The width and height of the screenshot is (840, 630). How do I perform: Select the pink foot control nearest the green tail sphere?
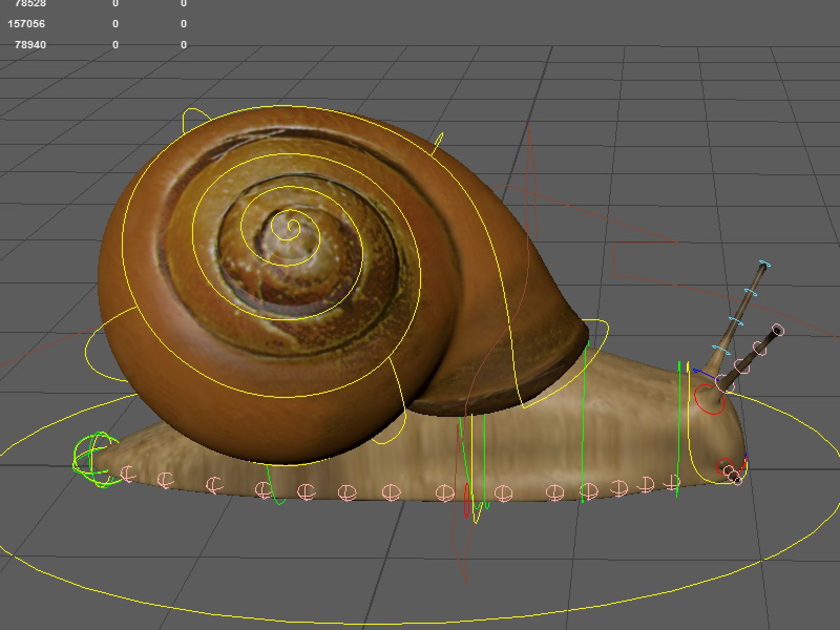click(x=128, y=474)
